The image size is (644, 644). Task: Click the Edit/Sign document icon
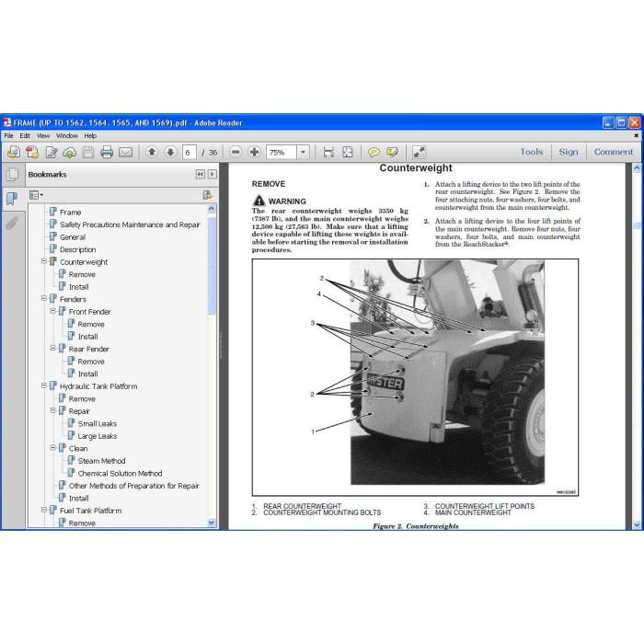tap(52, 153)
